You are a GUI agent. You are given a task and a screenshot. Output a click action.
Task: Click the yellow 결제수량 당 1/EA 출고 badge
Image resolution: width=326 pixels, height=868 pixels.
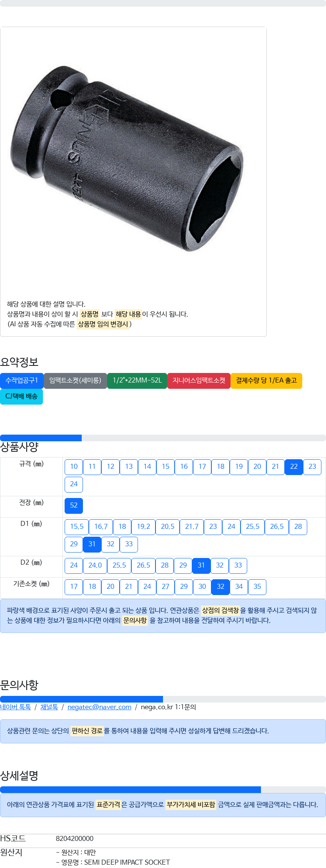pos(266,380)
